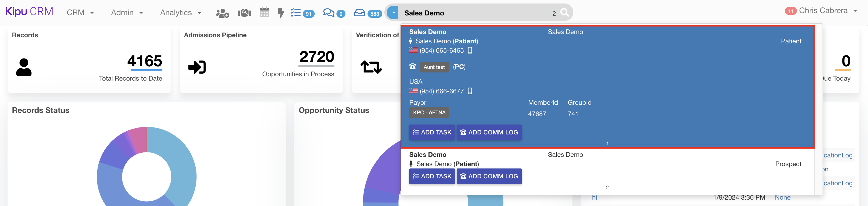Open chat messages icon with 0 badge

(x=334, y=13)
